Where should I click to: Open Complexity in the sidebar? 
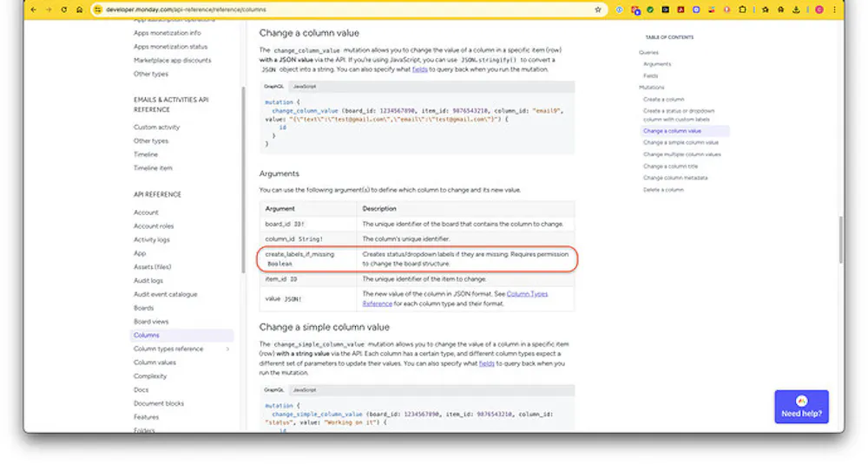pos(150,376)
